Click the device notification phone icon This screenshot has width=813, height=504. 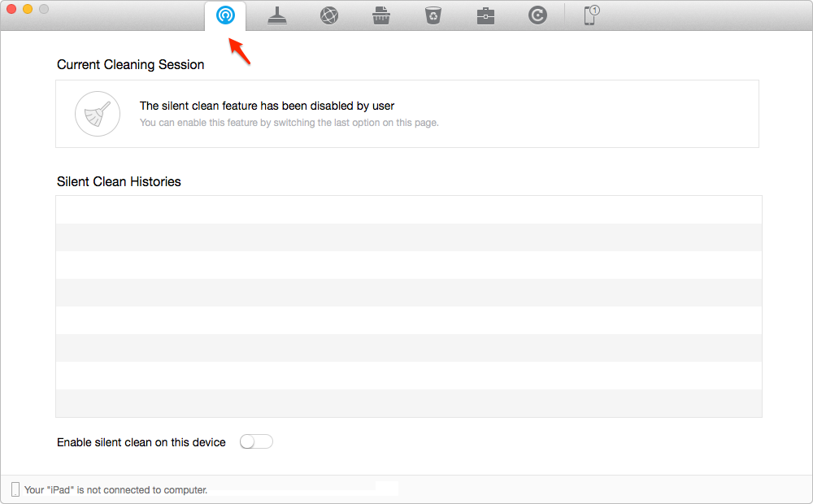click(591, 15)
